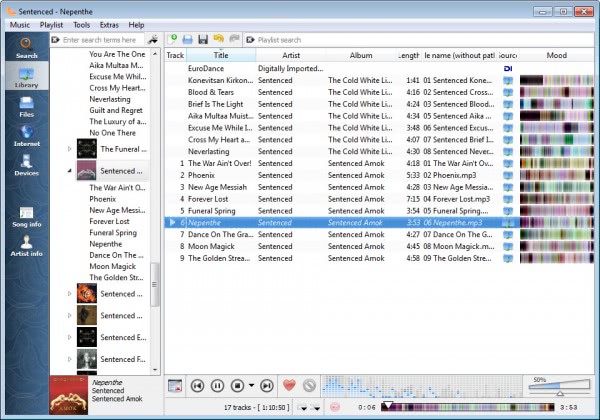This screenshot has height=420, width=600.
Task: Click Funeral Spring in the library tree
Action: [x=113, y=233]
